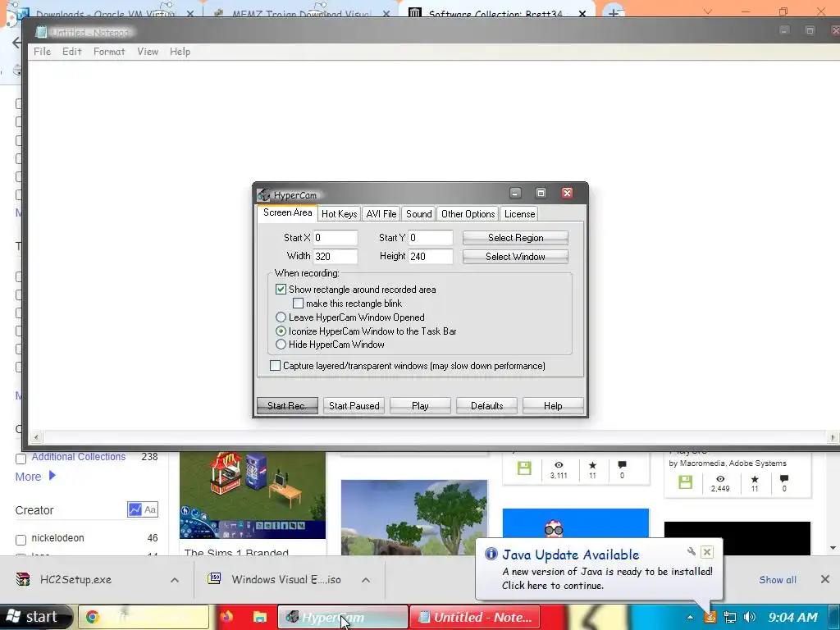This screenshot has height=630, width=840.
Task: Launch Firefox from the taskbar
Action: point(226,617)
